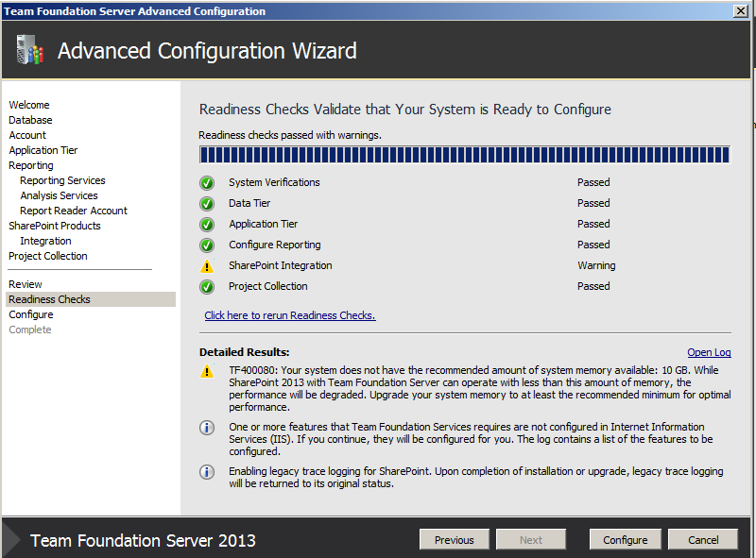The height and width of the screenshot is (558, 756).
Task: Click the green check beside System Verifications
Action: click(x=207, y=182)
